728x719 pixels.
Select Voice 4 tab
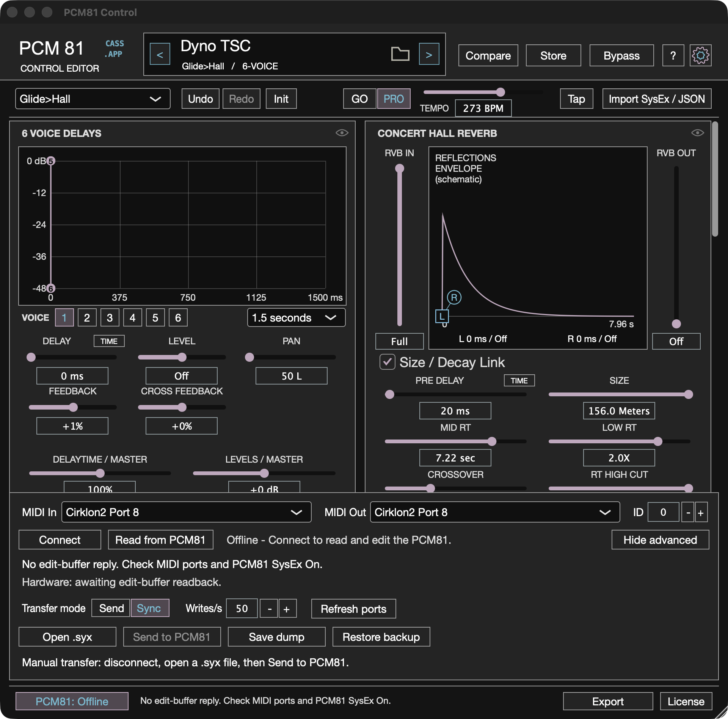click(133, 318)
